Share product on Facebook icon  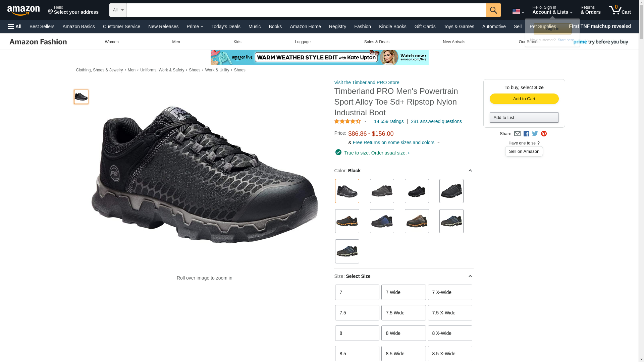coord(526,134)
